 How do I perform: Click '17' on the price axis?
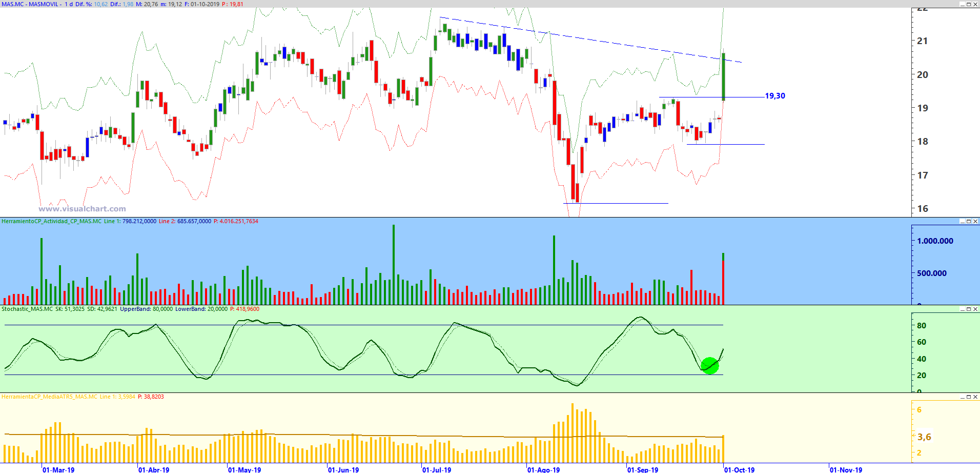(922, 175)
